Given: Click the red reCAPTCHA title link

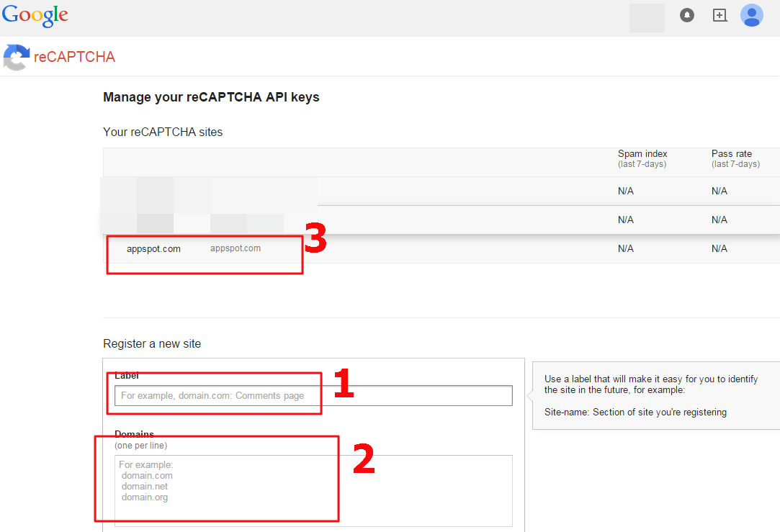Looking at the screenshot, I should [x=74, y=57].
